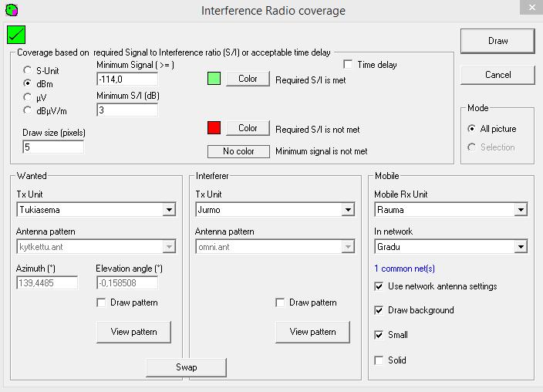Click the green checkmark status icon
Viewport: 543px width, 392px height.
click(x=16, y=35)
